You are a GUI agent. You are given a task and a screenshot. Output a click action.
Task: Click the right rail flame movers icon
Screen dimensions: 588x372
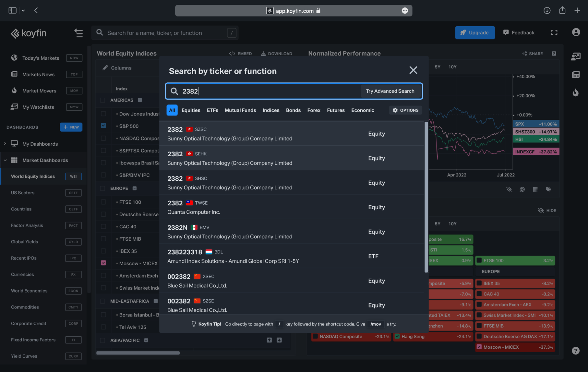point(576,92)
